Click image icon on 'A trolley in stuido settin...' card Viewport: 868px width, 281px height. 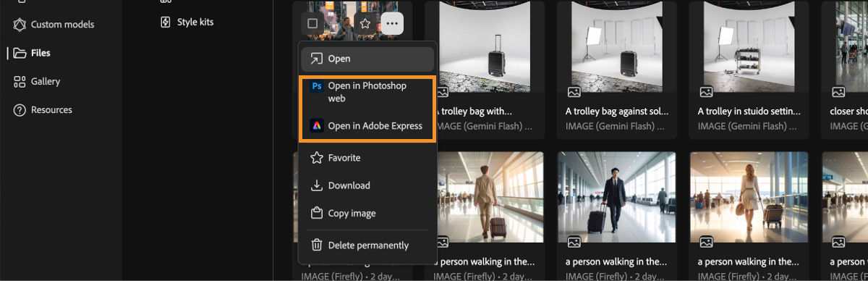[706, 92]
